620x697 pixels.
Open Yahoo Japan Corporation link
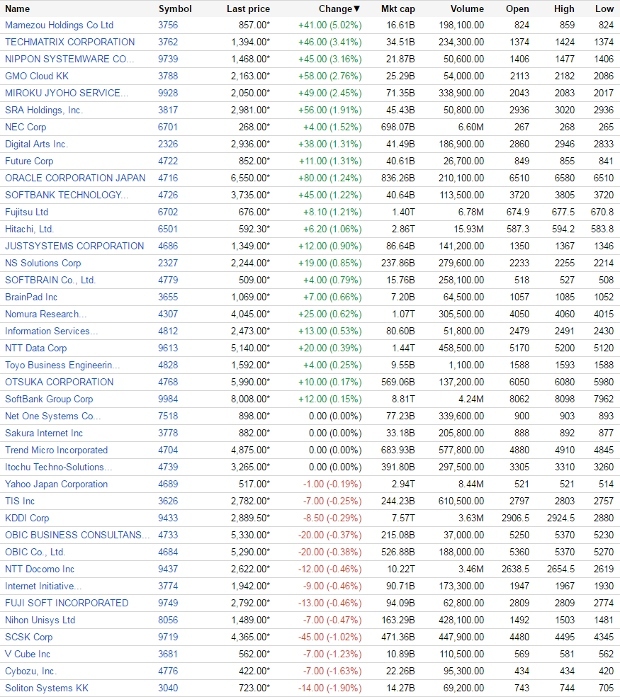56,484
